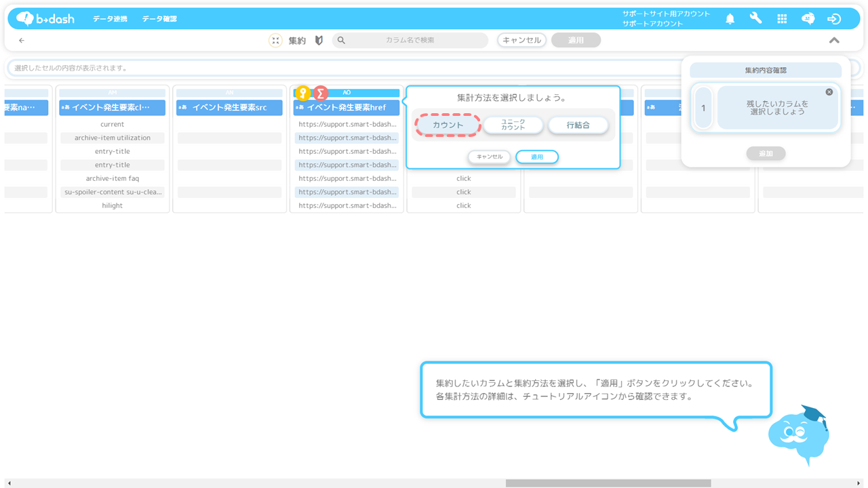
Task: Click the number 1 pill in summary panel
Action: pyautogui.click(x=703, y=108)
